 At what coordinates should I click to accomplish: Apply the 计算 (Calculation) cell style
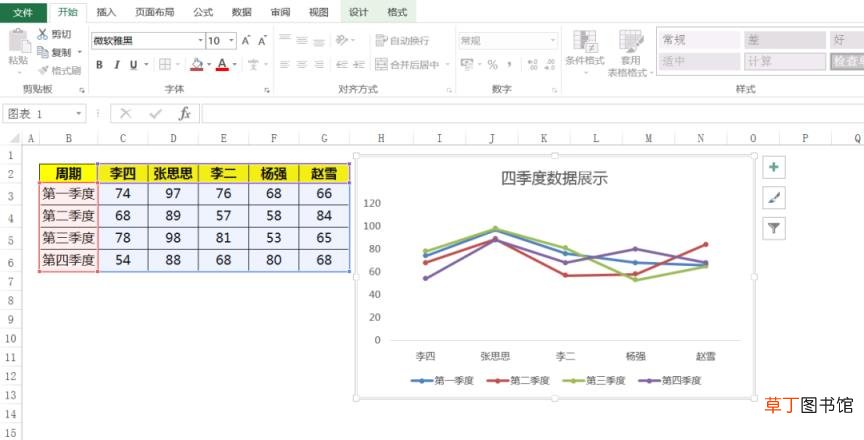[x=784, y=61]
